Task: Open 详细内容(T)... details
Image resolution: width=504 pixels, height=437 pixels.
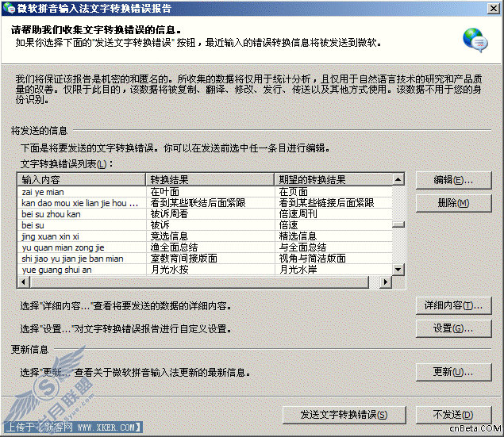Action: click(x=453, y=305)
